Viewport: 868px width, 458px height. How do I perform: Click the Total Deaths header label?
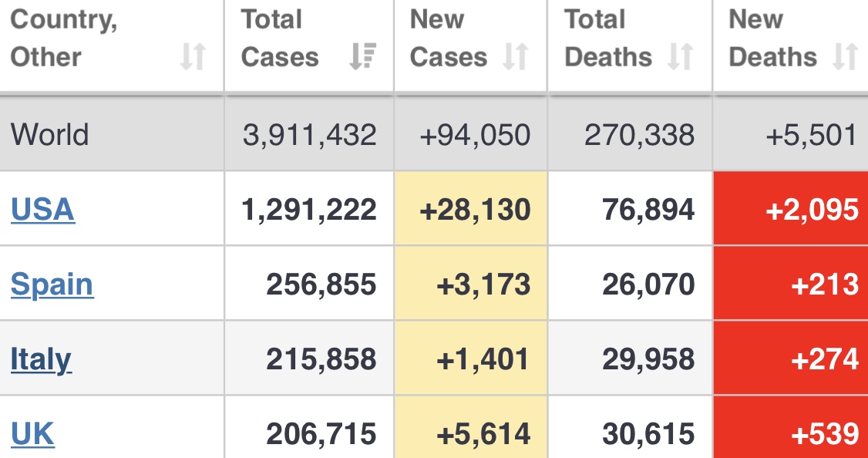point(608,39)
